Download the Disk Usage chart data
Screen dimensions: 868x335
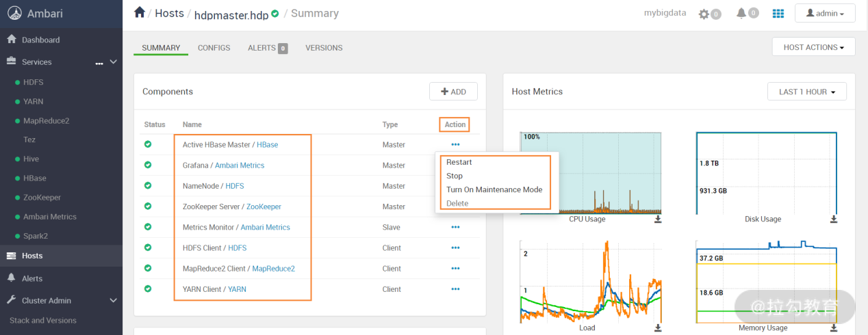(834, 219)
